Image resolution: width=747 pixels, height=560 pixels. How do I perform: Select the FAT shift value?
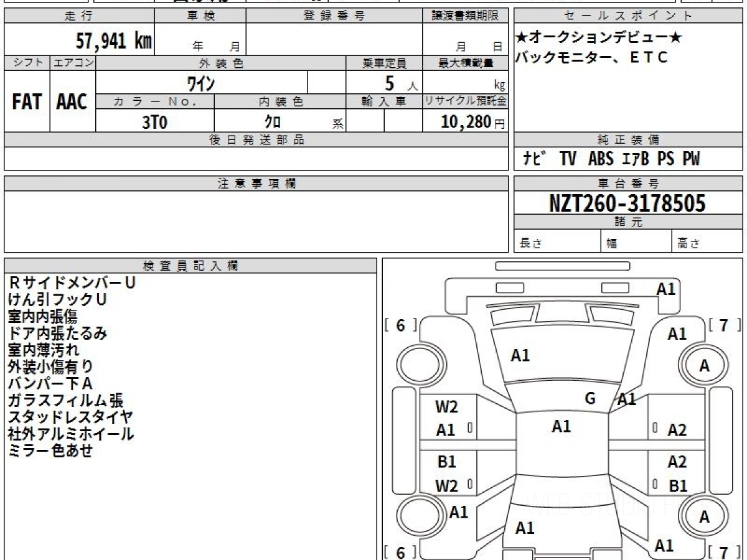[x=27, y=102]
